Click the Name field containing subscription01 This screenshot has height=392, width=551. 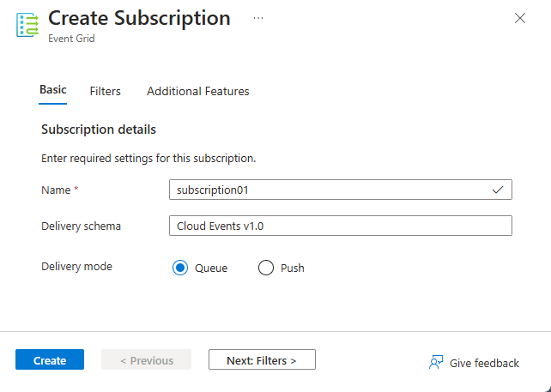(x=326, y=190)
